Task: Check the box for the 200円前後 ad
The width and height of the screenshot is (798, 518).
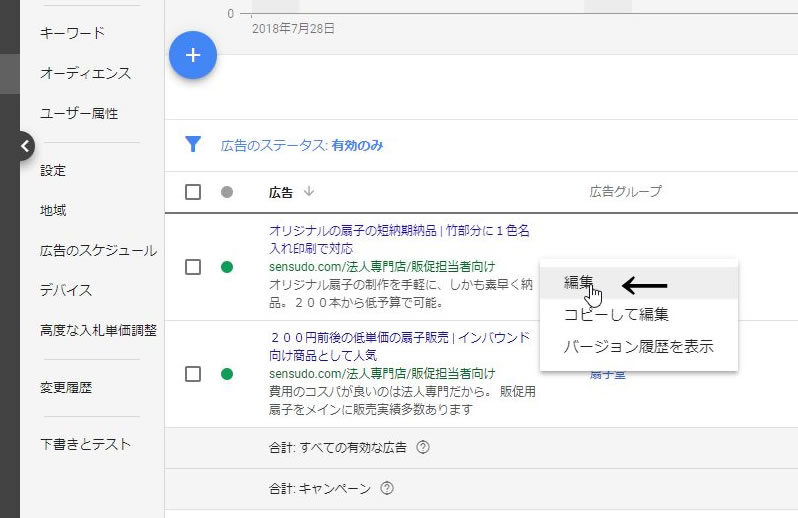Action: tap(193, 374)
